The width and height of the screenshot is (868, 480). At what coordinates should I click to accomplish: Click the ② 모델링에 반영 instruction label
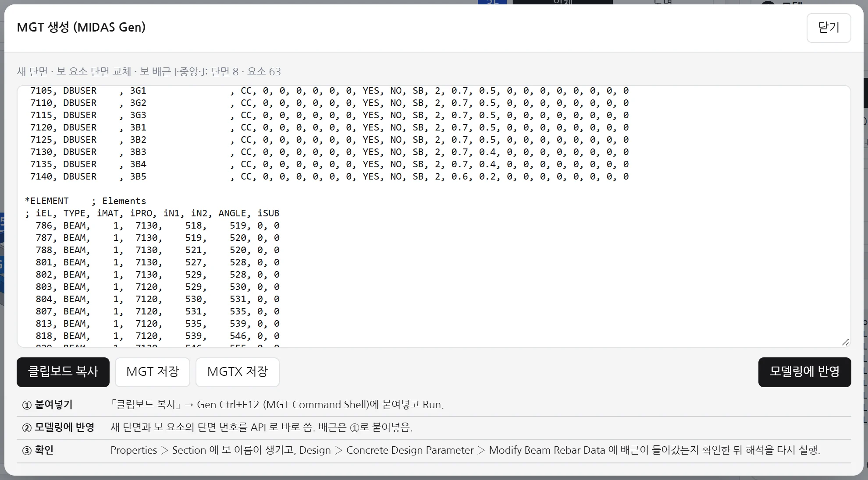(x=58, y=427)
